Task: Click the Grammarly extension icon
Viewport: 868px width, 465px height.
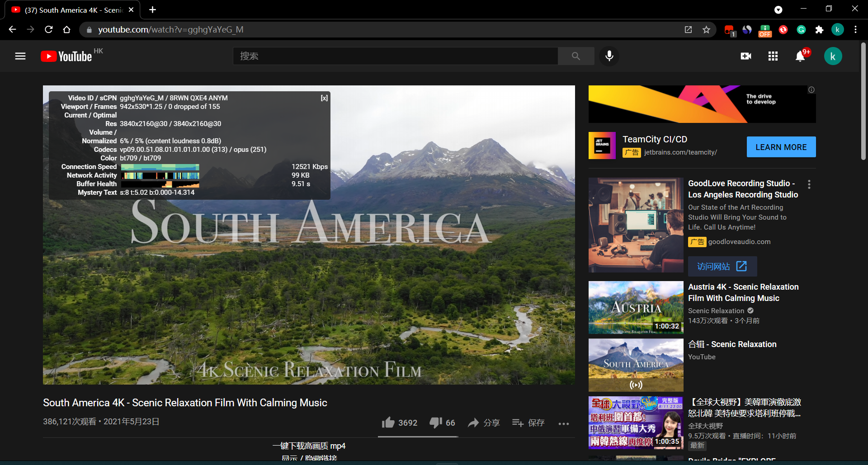Action: point(801,29)
